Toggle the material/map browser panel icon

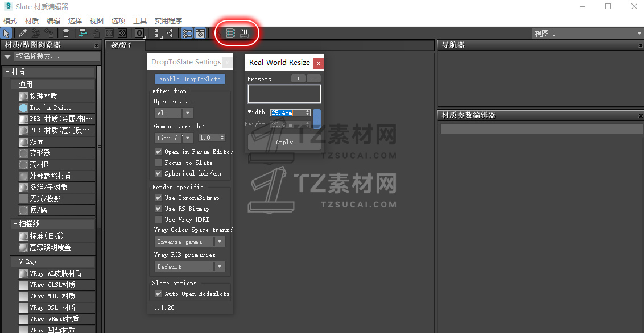pyautogui.click(x=187, y=33)
